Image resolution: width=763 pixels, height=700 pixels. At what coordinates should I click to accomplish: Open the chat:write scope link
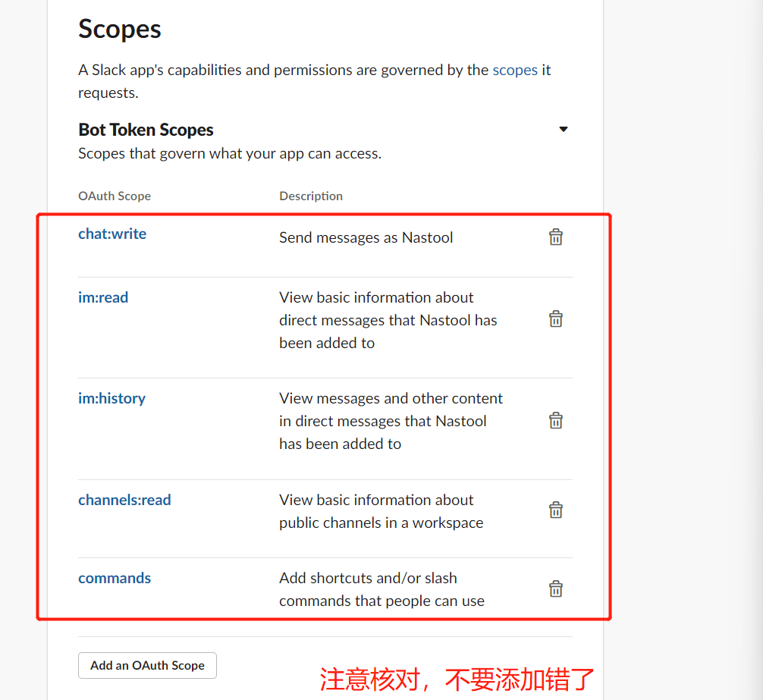click(x=112, y=234)
